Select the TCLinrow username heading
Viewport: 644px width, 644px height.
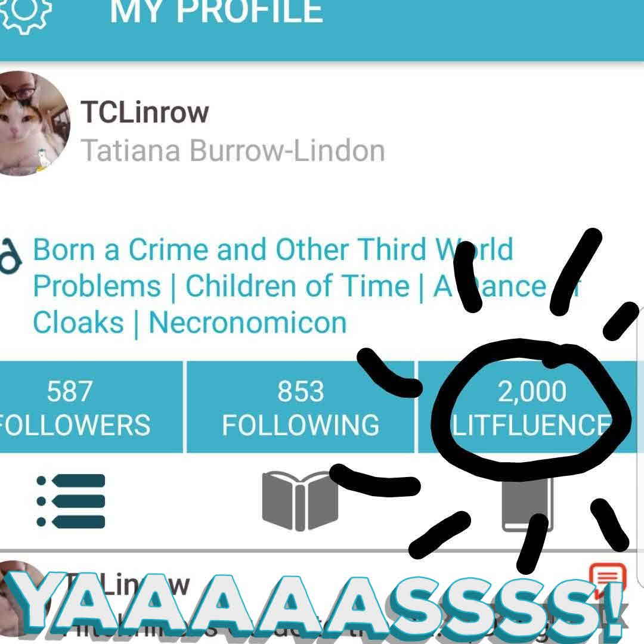[144, 112]
